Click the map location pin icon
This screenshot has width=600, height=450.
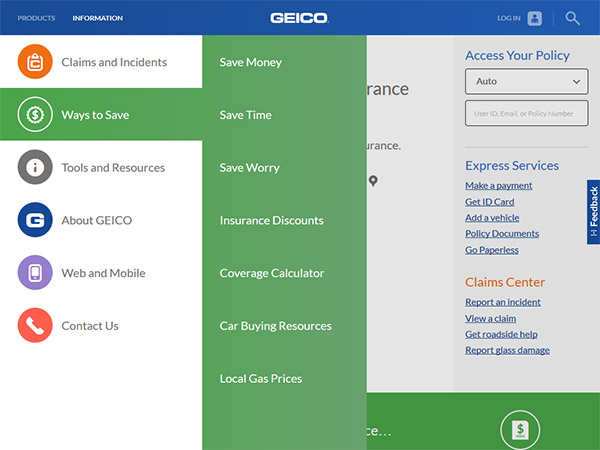click(373, 181)
